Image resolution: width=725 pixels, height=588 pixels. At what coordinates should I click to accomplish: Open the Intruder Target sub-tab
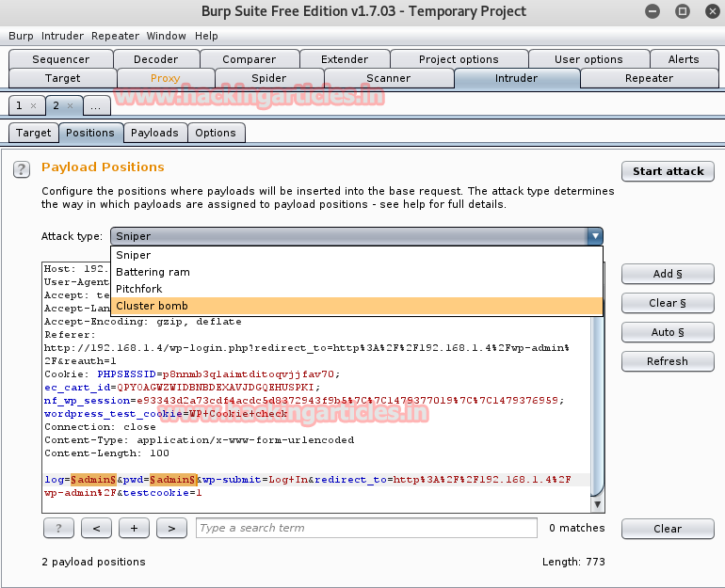[33, 133]
